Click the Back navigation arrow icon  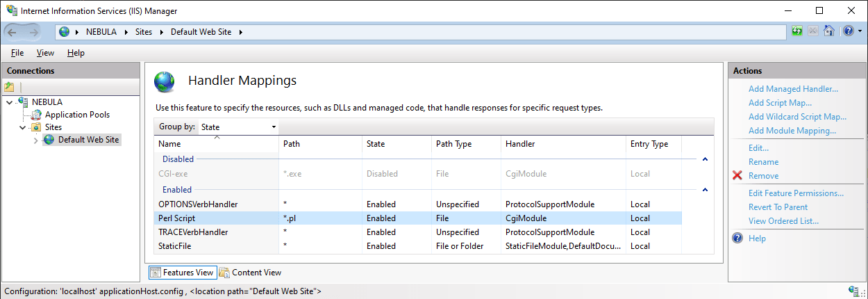pyautogui.click(x=12, y=32)
